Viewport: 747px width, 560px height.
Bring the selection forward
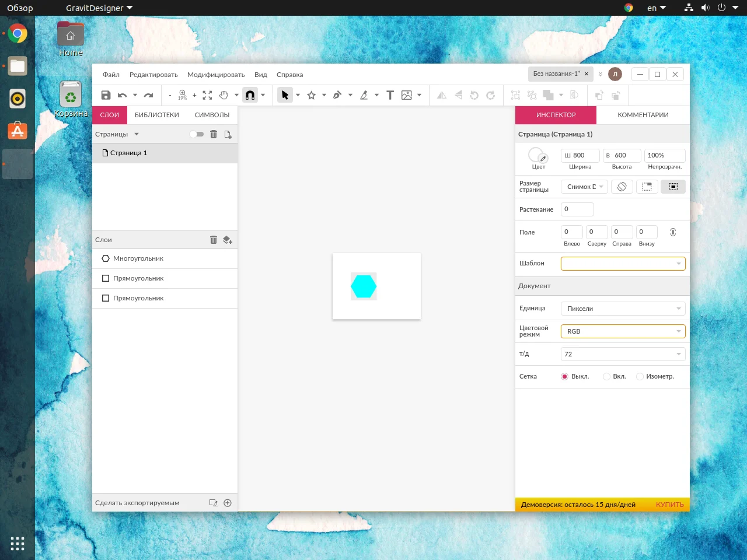coord(599,95)
